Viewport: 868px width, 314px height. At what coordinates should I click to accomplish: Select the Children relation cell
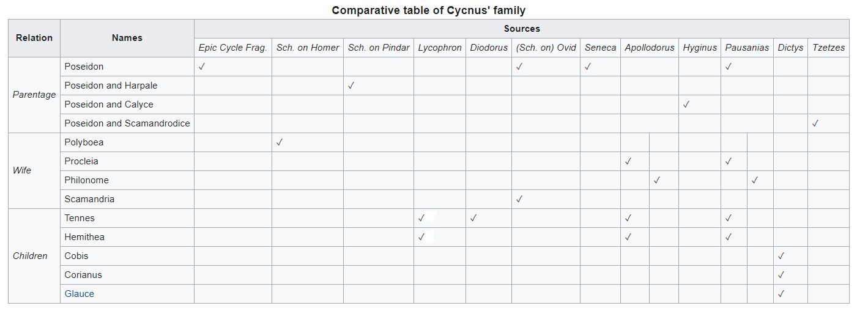point(30,256)
